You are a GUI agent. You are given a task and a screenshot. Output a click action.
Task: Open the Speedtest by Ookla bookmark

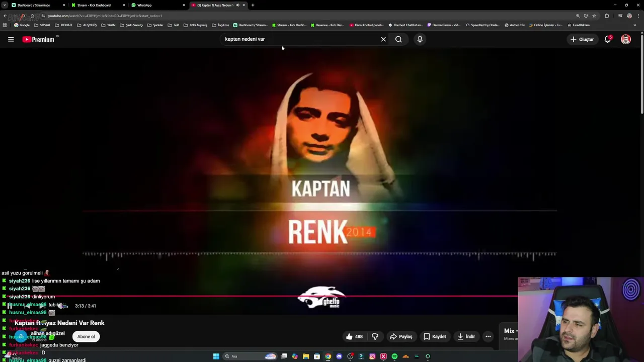[x=482, y=25]
